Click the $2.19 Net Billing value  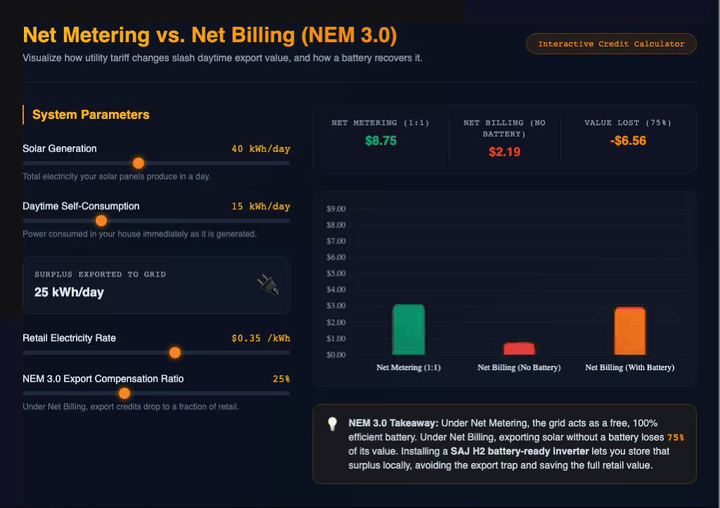(504, 152)
